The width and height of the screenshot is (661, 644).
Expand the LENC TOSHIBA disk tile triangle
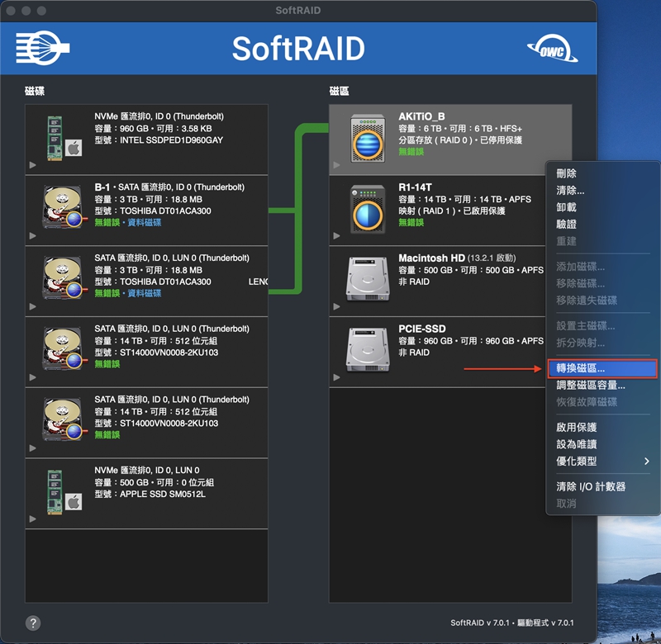[32, 306]
